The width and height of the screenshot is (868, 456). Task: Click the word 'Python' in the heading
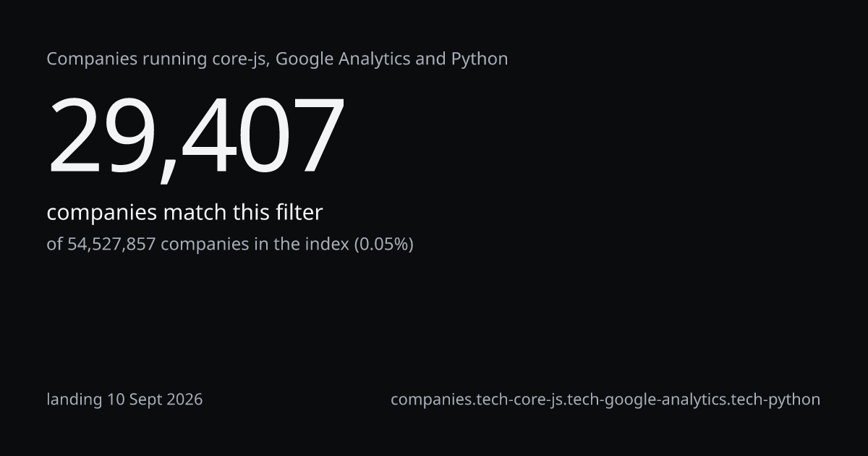pos(480,59)
